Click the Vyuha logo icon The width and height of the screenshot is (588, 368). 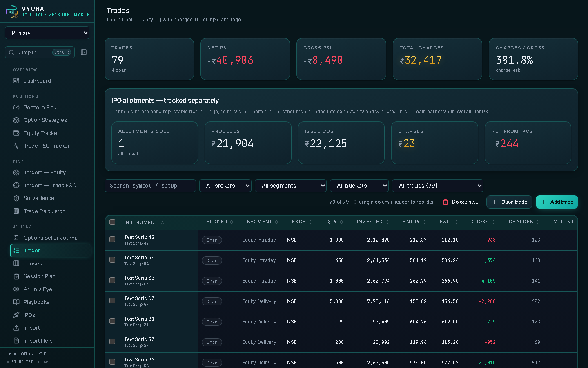[x=12, y=11]
